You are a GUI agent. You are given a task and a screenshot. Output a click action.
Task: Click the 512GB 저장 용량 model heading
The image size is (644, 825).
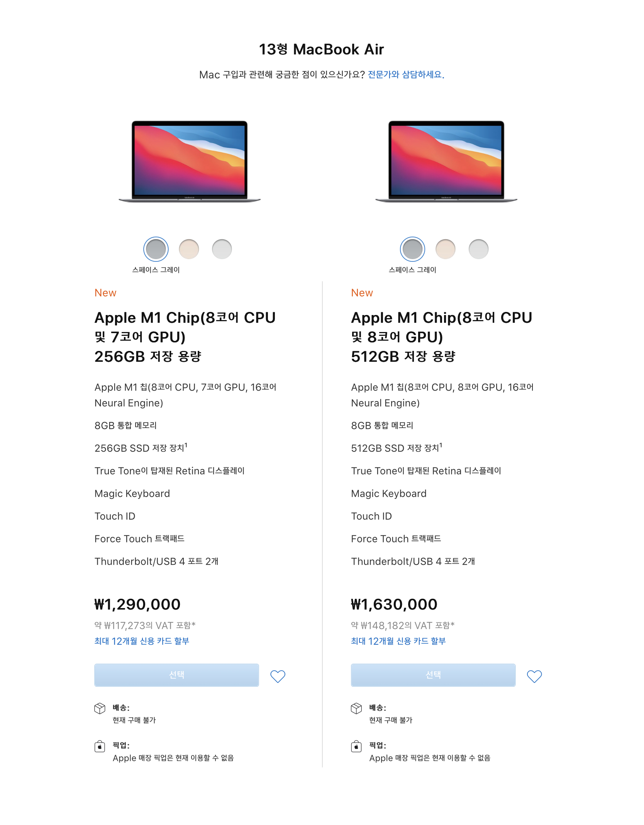click(x=442, y=337)
